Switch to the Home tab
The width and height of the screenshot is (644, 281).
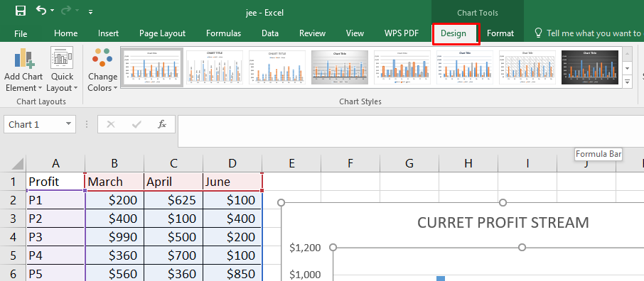click(65, 33)
